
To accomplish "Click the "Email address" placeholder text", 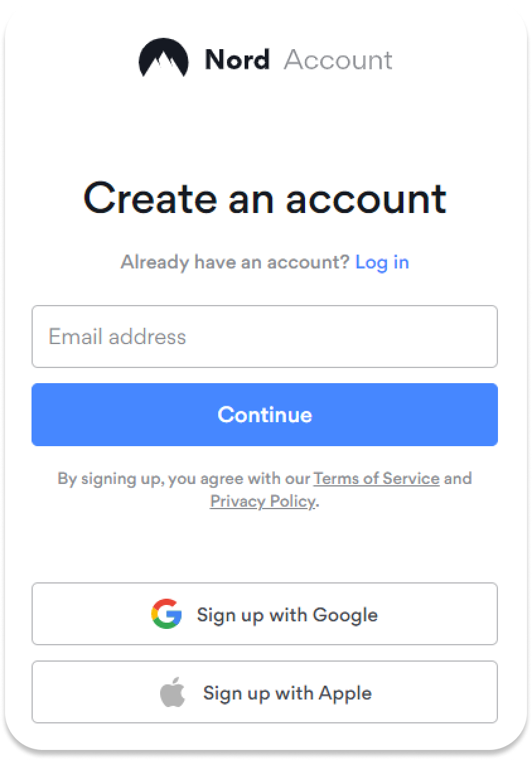I will (x=117, y=337).
